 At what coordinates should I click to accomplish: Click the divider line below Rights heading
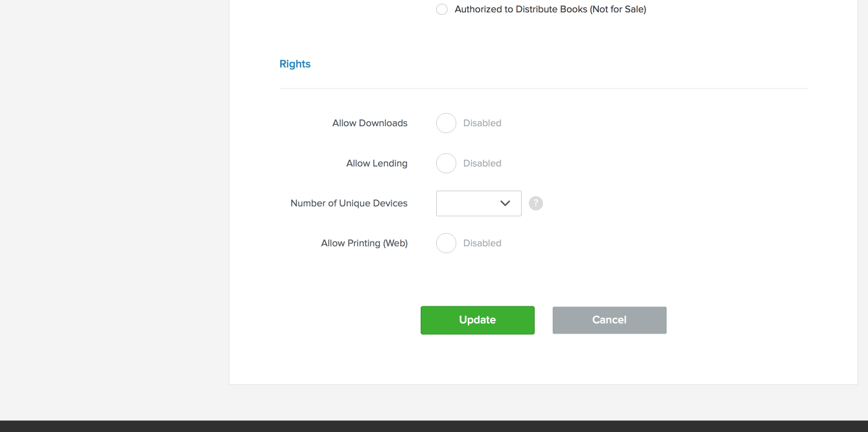[x=543, y=89]
